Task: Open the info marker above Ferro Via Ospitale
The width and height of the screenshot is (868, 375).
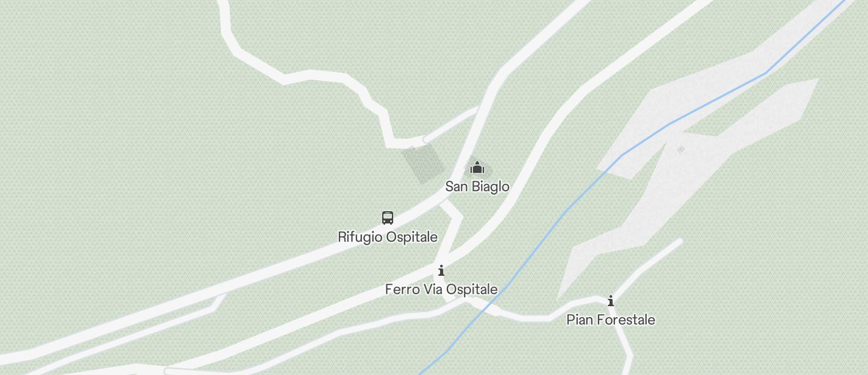Action: pos(441,270)
